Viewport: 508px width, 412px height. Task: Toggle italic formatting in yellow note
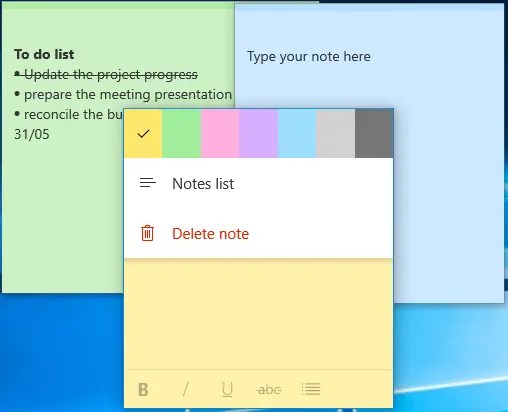tap(186, 389)
